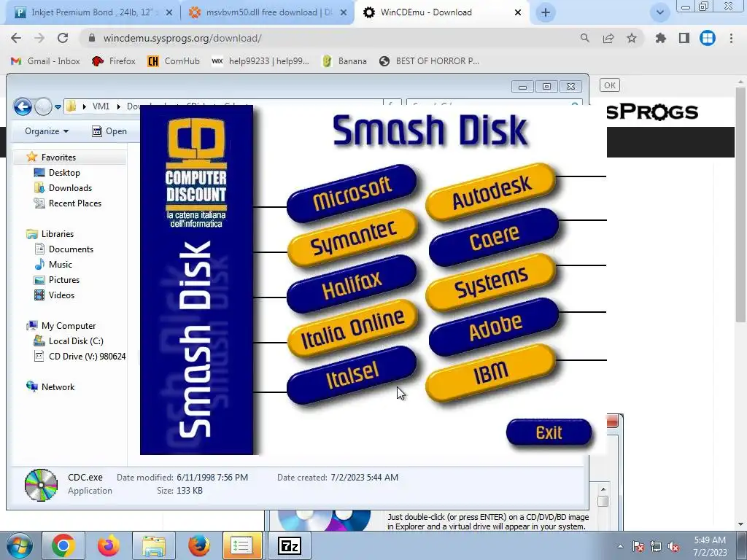747x560 pixels.
Task: Open the Adobe section
Action: tap(494, 327)
